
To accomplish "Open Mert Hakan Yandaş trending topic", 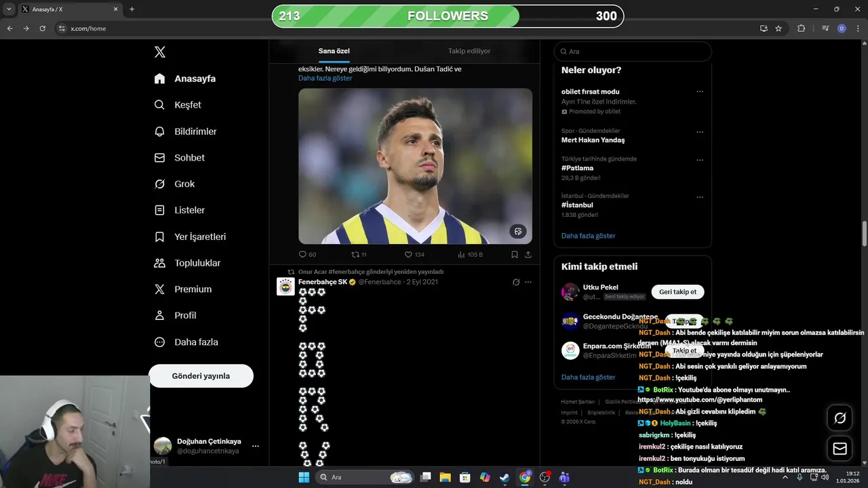I will click(x=593, y=140).
